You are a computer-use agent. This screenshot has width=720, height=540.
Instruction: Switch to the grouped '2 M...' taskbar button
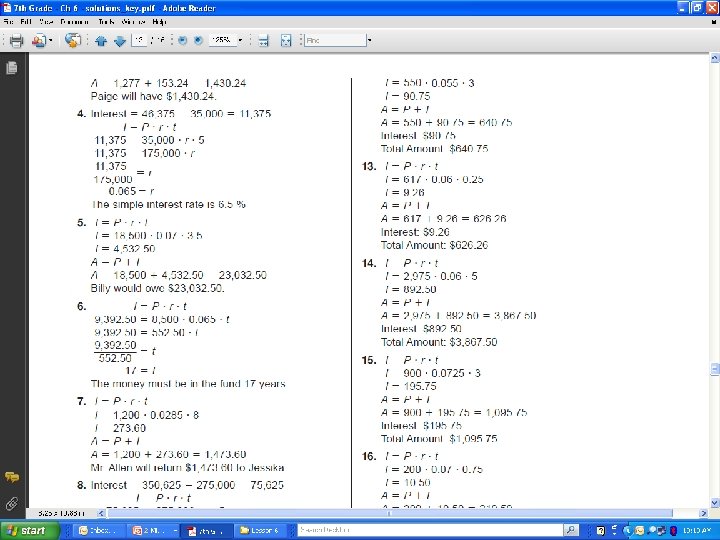point(153,531)
